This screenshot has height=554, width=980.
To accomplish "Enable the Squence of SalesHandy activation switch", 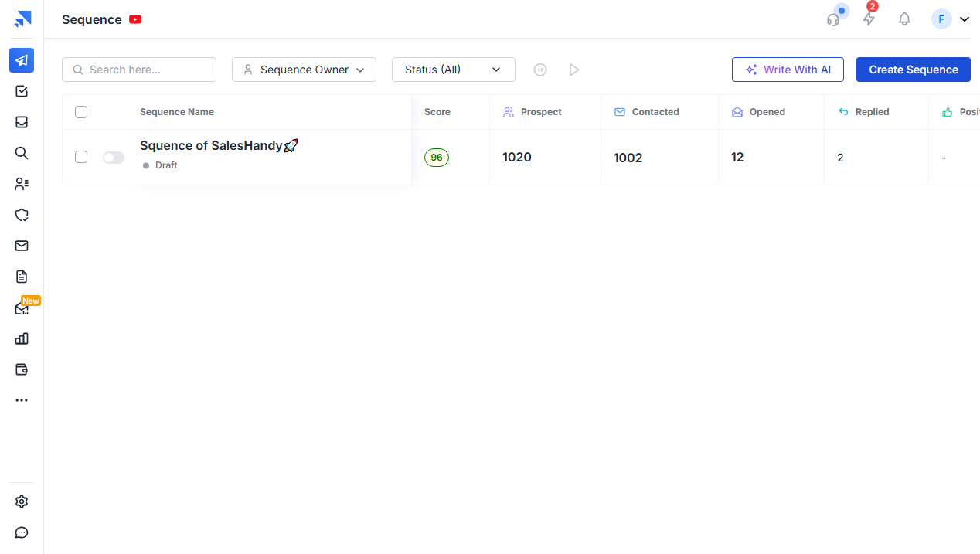I will [113, 157].
